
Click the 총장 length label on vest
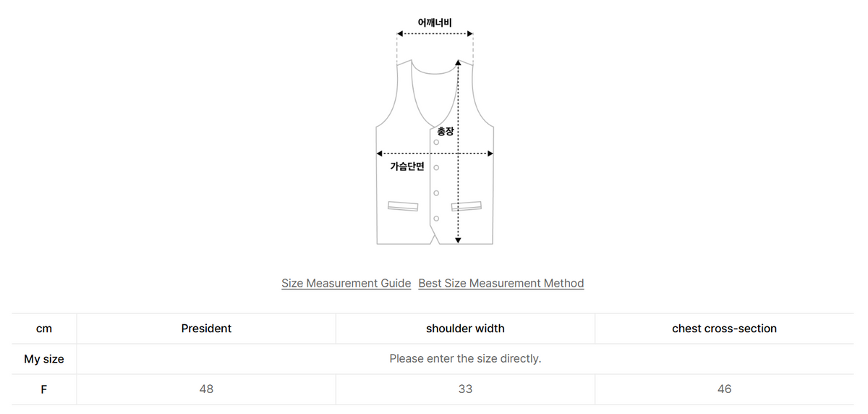click(x=445, y=132)
